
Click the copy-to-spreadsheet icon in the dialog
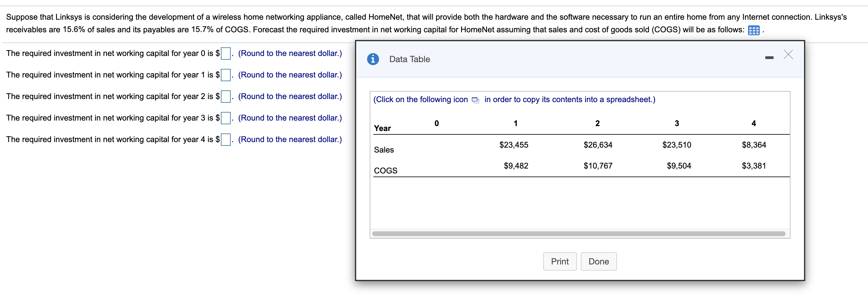pyautogui.click(x=476, y=100)
